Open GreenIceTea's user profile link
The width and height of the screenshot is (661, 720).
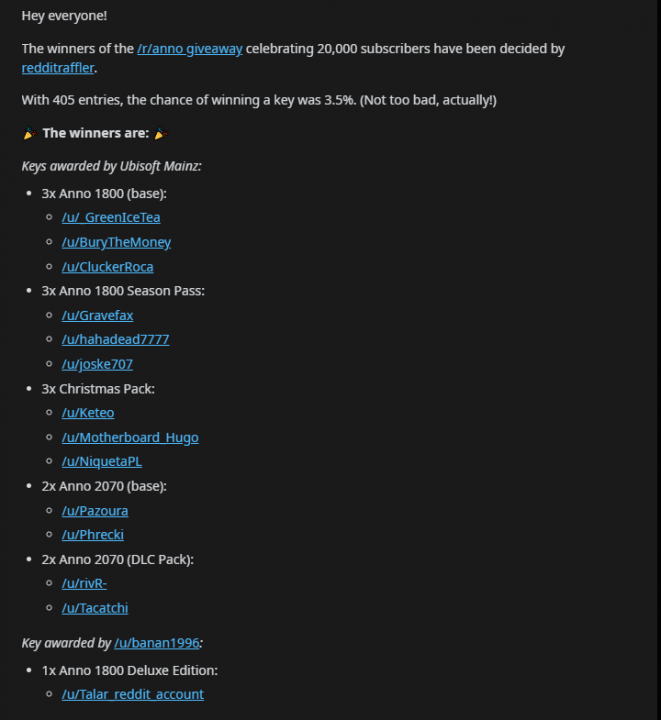pyautogui.click(x=110, y=218)
